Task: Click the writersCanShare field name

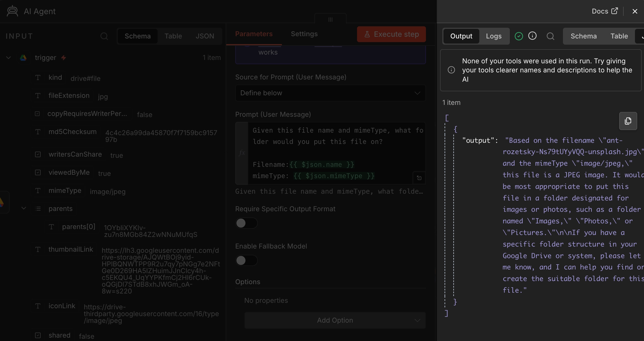Action: (x=75, y=154)
